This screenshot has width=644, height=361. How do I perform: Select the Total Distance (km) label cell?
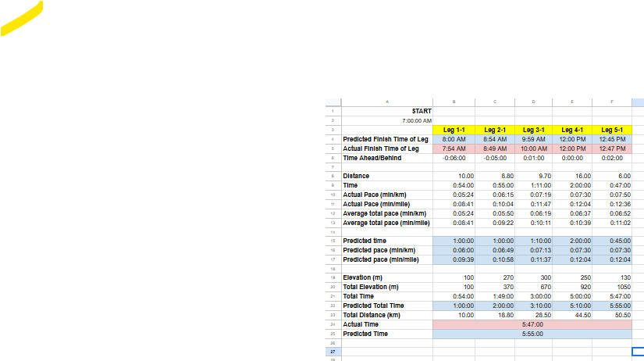372,315
